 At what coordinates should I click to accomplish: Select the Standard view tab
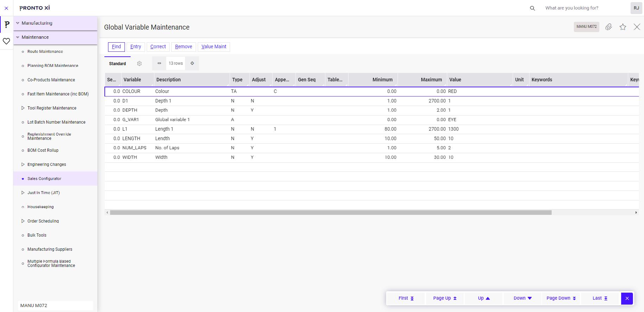tap(117, 64)
